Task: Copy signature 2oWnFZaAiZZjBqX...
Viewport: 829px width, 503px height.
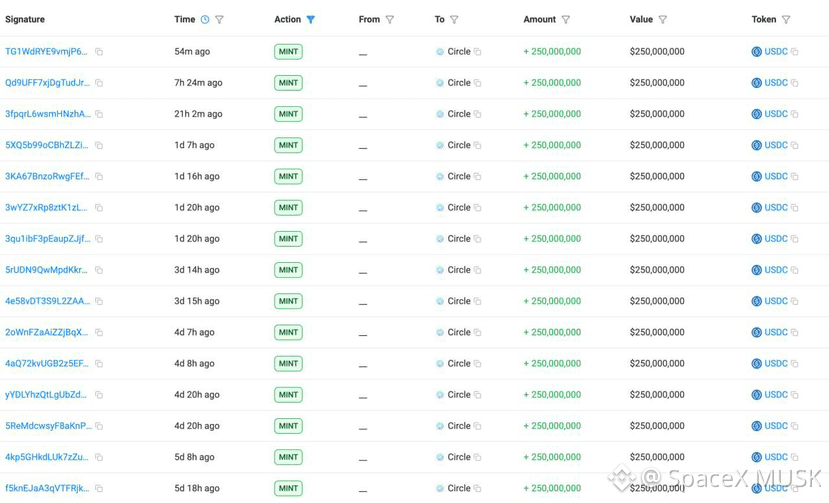Action: click(99, 333)
